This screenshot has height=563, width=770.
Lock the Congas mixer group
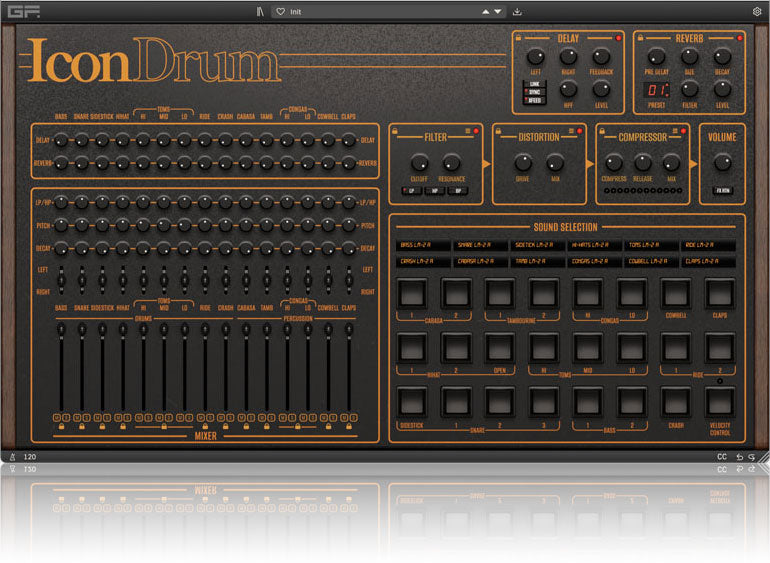click(x=298, y=427)
